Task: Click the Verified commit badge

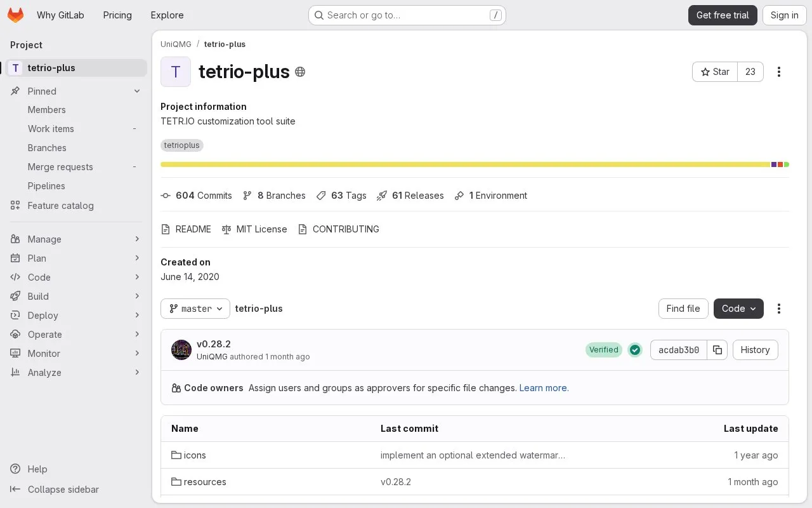Action: tap(604, 350)
